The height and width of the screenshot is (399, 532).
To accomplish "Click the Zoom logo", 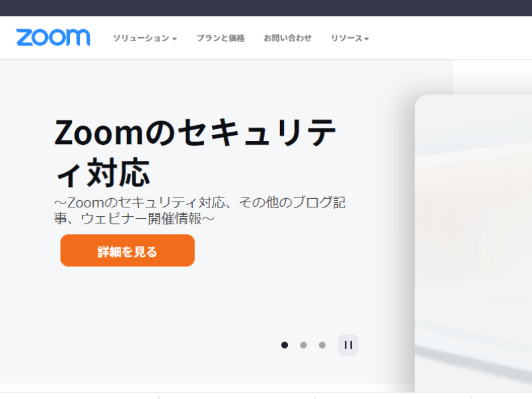I will click(x=53, y=37).
